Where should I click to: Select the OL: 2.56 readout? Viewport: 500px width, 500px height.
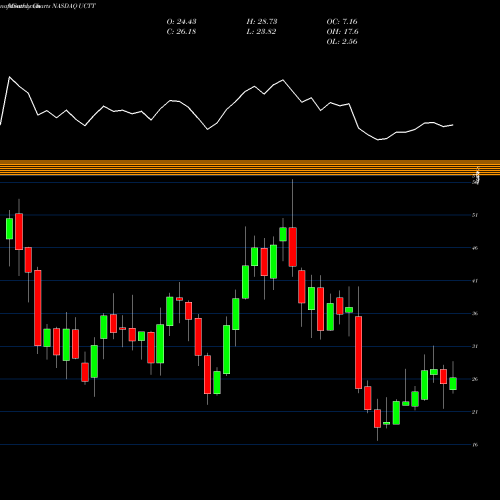(342, 41)
